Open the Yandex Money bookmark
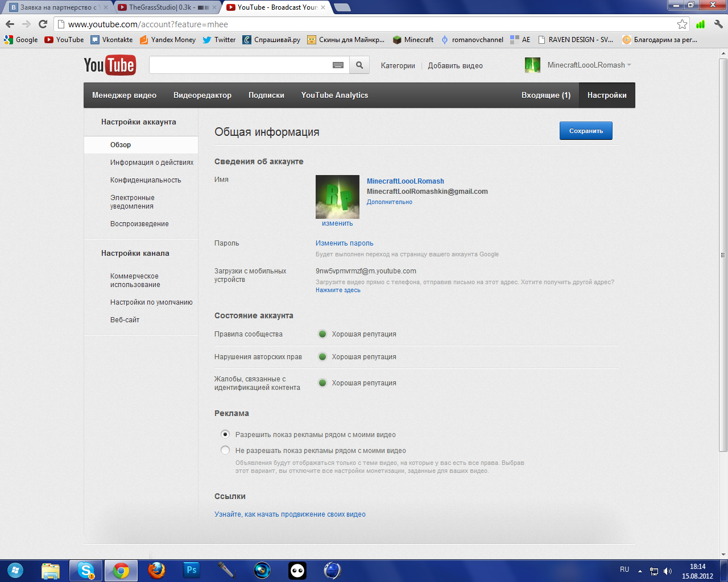The image size is (728, 582). tap(168, 40)
